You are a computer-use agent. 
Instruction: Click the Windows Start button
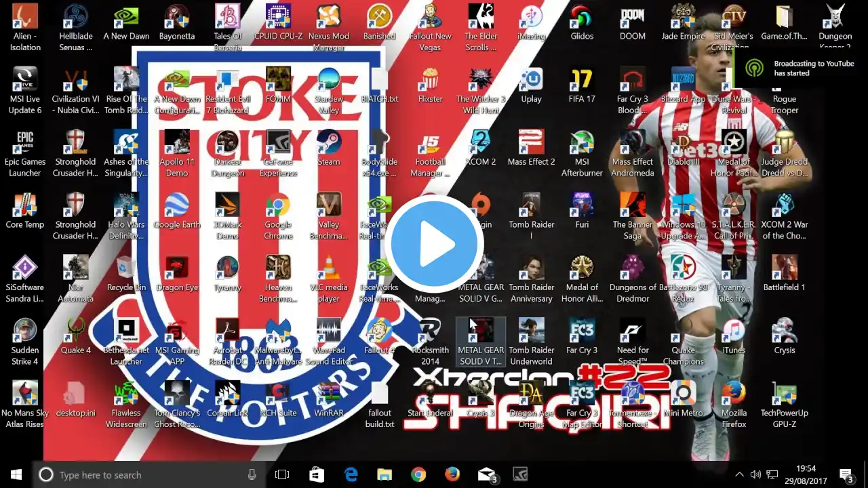pyautogui.click(x=16, y=474)
